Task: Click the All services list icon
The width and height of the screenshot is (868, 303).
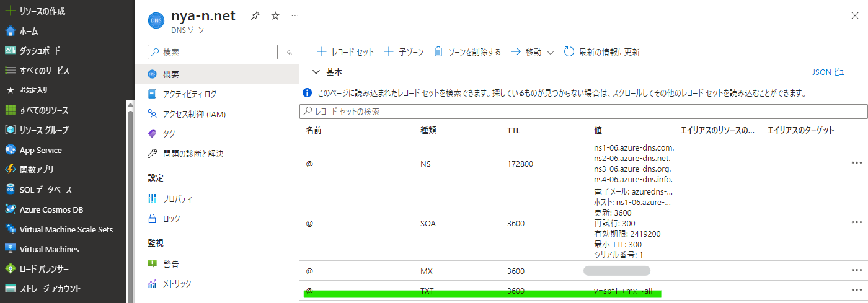Action: click(10, 71)
